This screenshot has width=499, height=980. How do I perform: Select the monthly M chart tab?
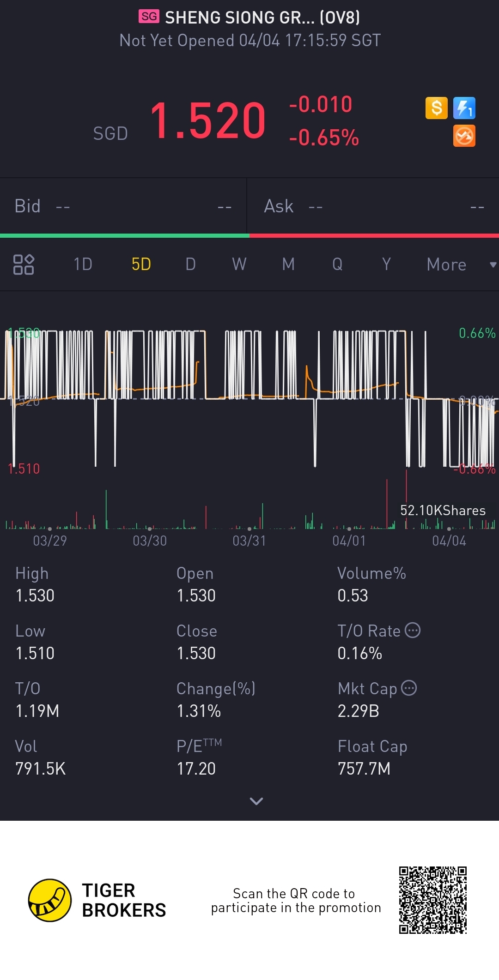(288, 265)
